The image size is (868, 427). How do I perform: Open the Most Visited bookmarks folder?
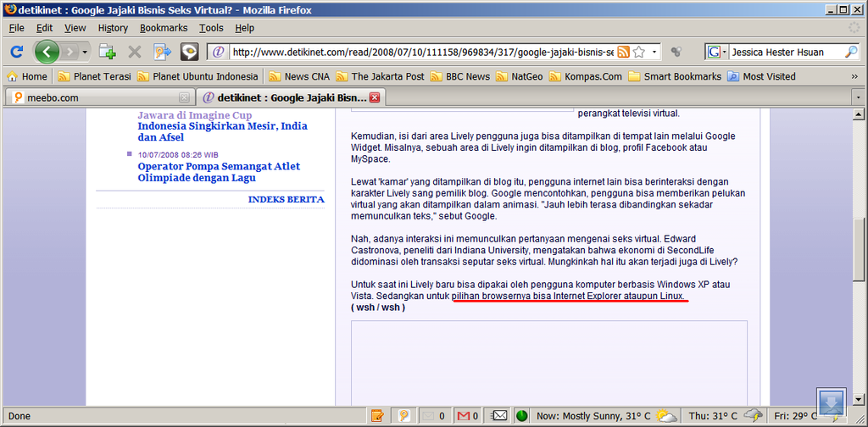[x=762, y=76]
